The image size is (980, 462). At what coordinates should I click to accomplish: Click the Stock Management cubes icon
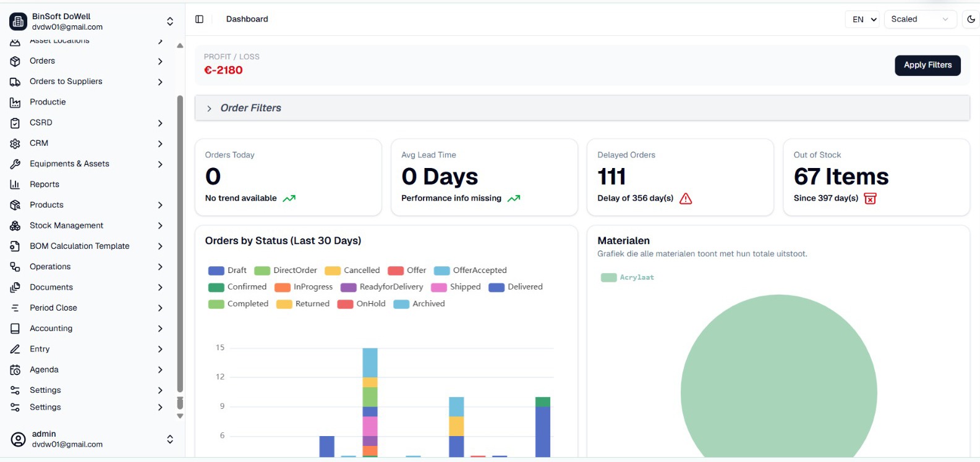15,225
